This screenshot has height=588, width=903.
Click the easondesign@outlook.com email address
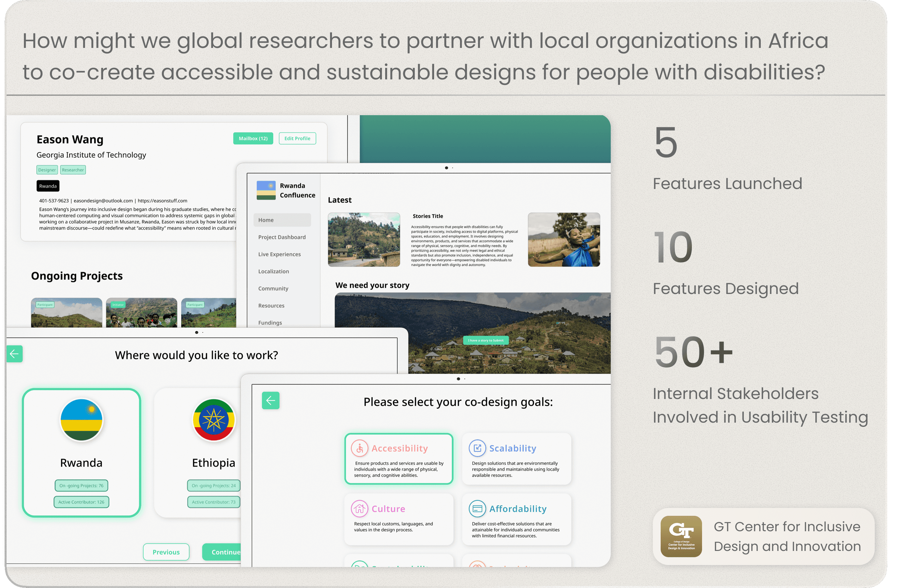(103, 200)
